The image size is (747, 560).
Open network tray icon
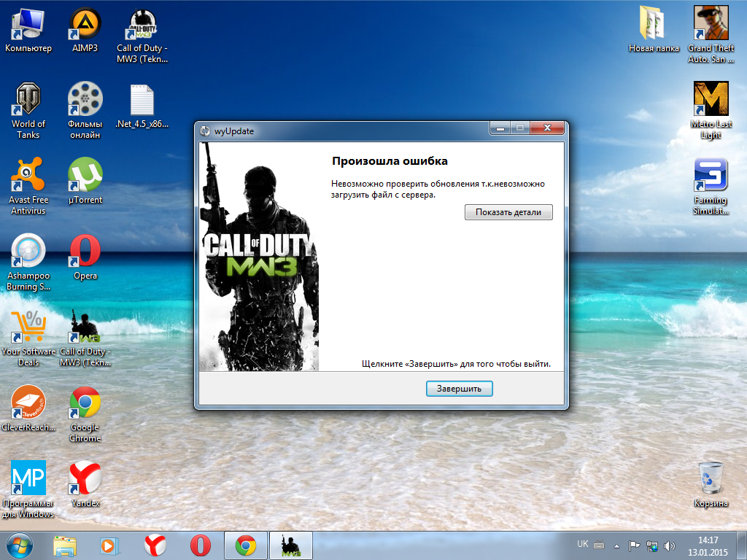[651, 545]
